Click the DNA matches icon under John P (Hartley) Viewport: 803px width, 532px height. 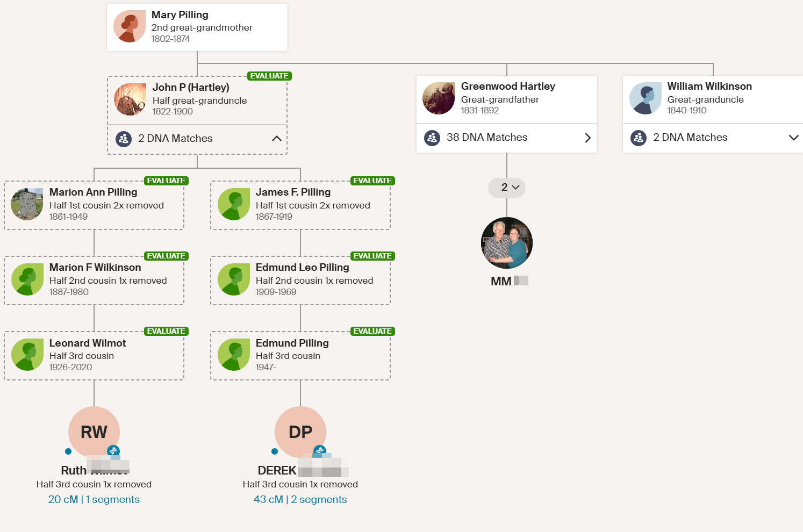coord(124,139)
